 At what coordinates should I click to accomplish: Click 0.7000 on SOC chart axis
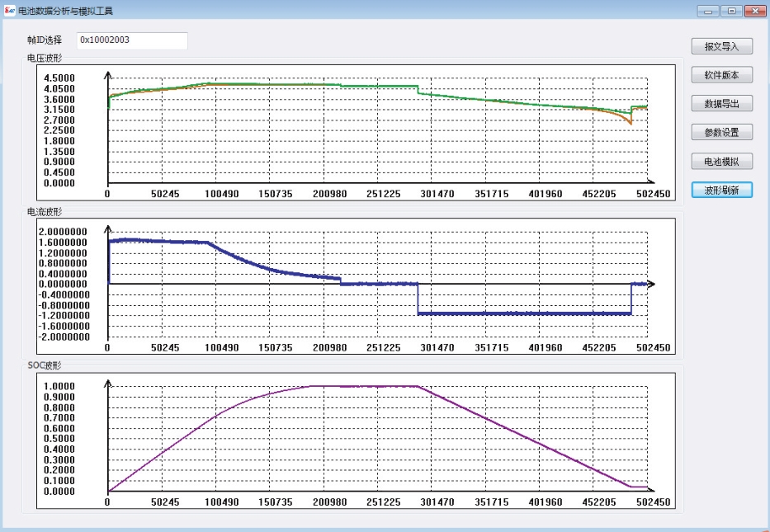tap(59, 417)
